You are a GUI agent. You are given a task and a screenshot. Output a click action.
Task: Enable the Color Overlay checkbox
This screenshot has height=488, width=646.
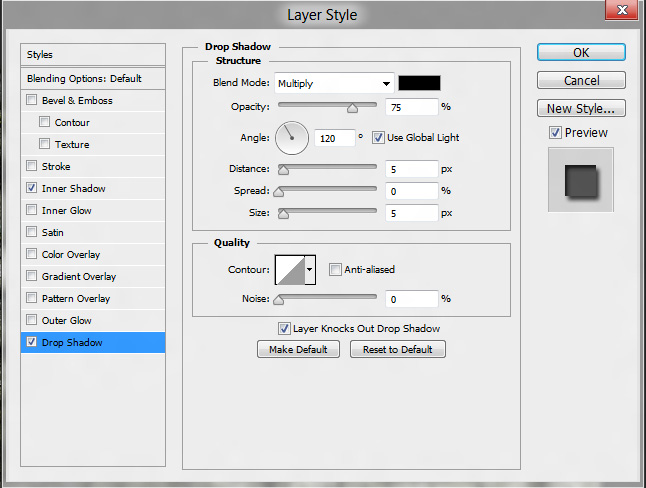(x=31, y=253)
